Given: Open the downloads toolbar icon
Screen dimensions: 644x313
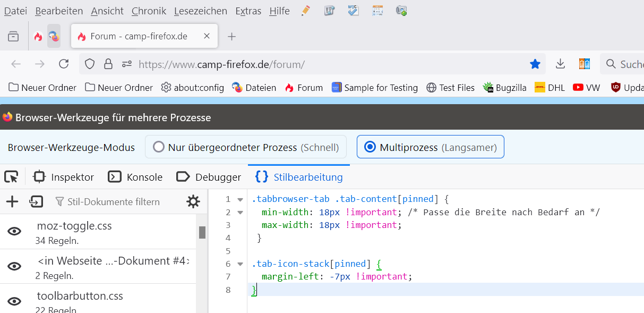Looking at the screenshot, I should click(560, 64).
